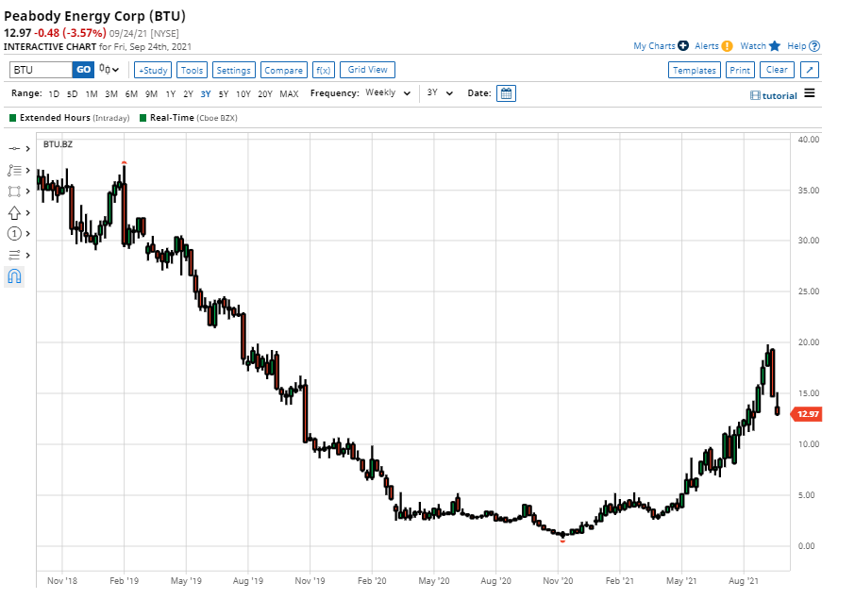Click the pop-out expand chart button
The image size is (855, 616).
[x=810, y=70]
